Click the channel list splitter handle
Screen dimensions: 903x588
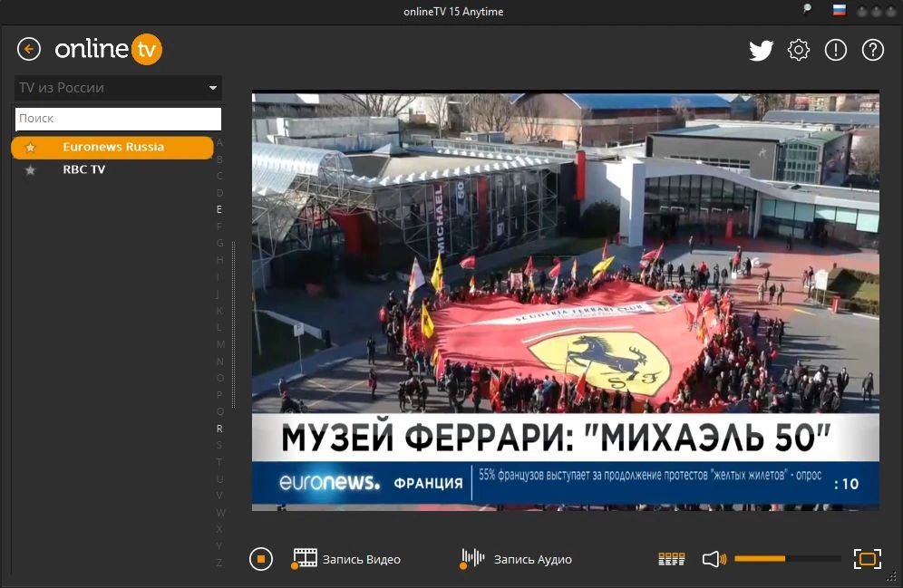tap(233, 325)
